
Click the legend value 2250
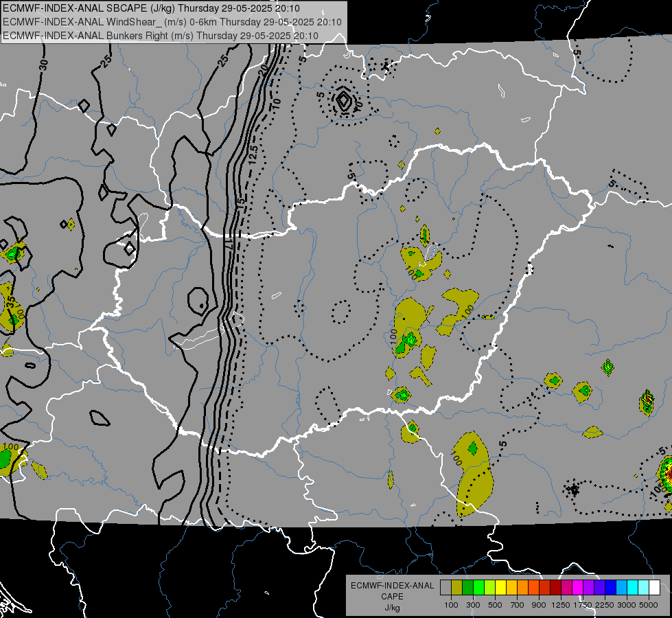click(605, 605)
